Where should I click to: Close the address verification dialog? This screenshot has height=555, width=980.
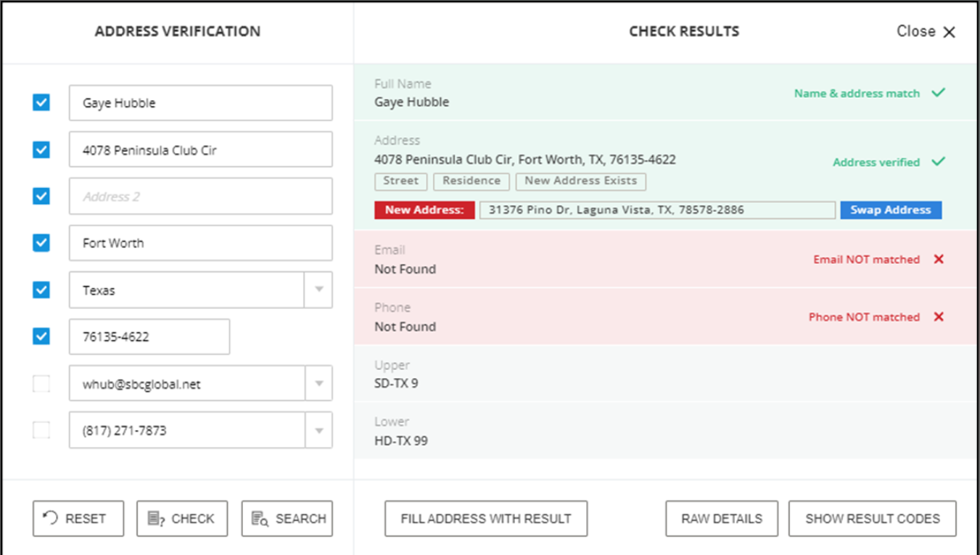pos(926,32)
